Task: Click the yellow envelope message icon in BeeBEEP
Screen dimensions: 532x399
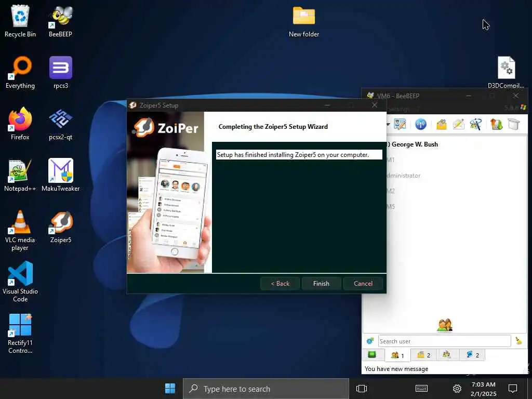Action: click(x=442, y=124)
